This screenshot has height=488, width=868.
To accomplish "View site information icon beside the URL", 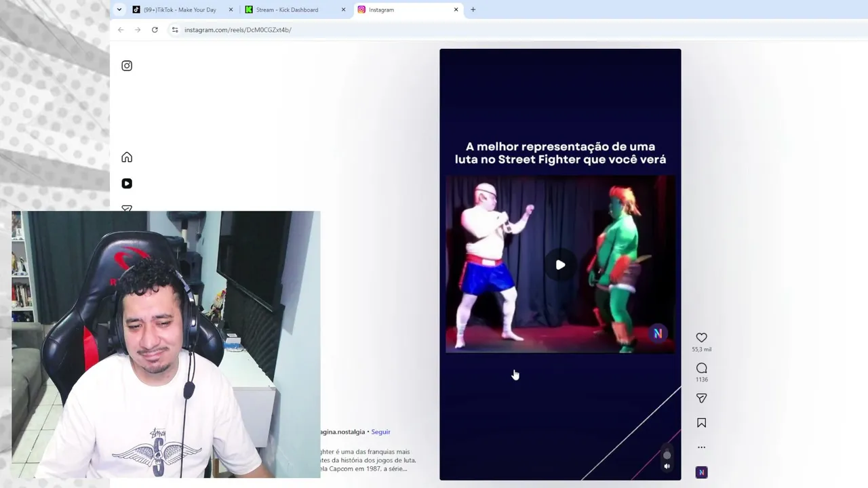I will pyautogui.click(x=175, y=30).
